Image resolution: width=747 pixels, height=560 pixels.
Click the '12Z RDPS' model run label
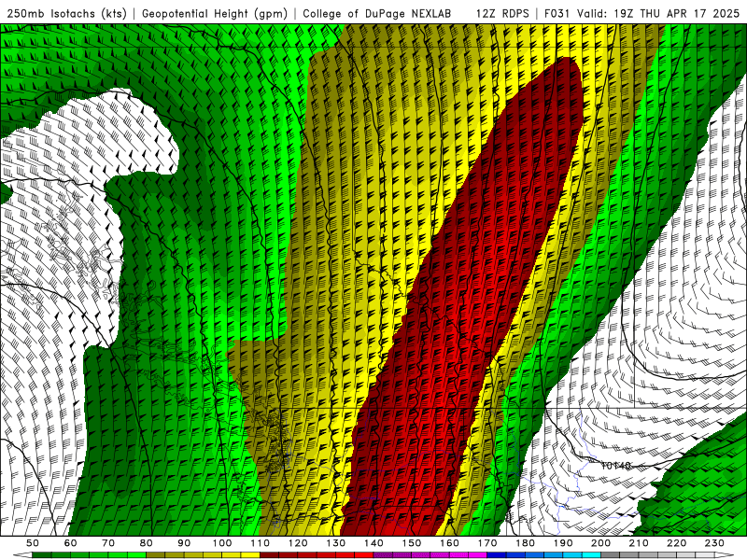502,13
